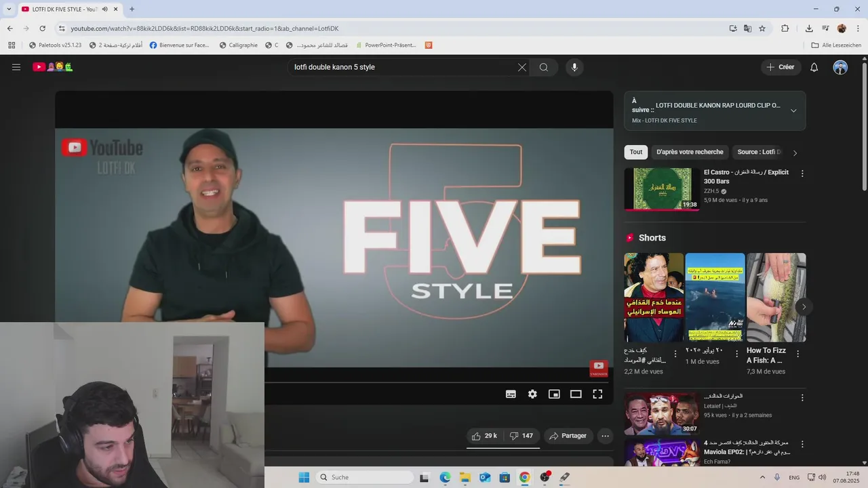Image resolution: width=868 pixels, height=488 pixels.
Task: Open the Letaief 30:07 video thumbnail
Action: [x=662, y=414]
